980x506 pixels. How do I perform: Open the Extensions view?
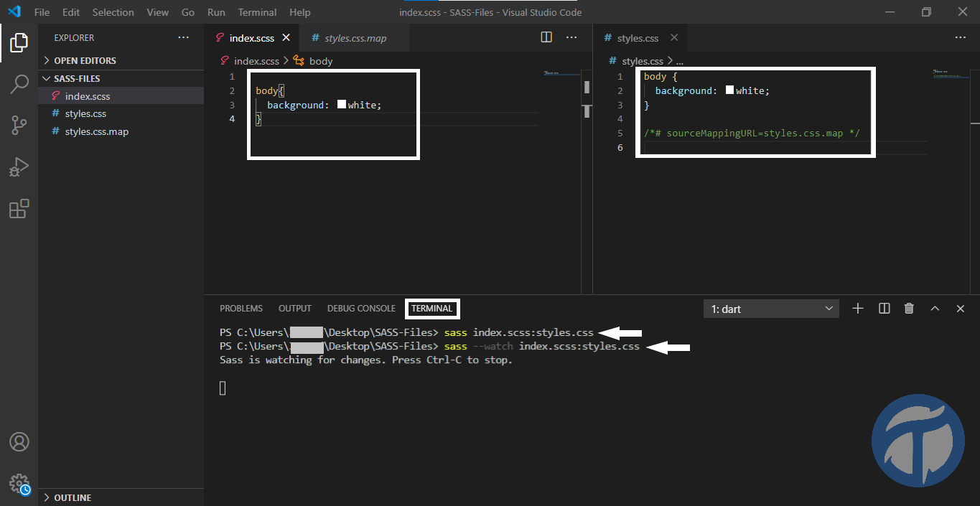tap(19, 209)
